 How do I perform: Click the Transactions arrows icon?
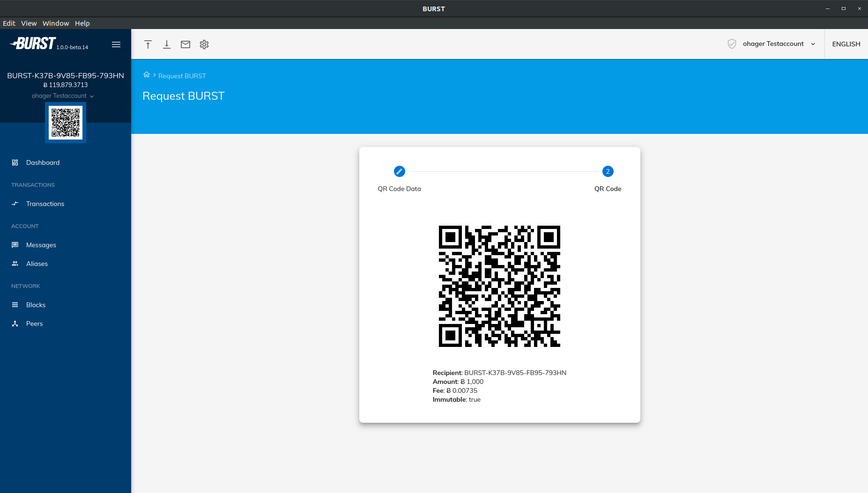pyautogui.click(x=15, y=204)
